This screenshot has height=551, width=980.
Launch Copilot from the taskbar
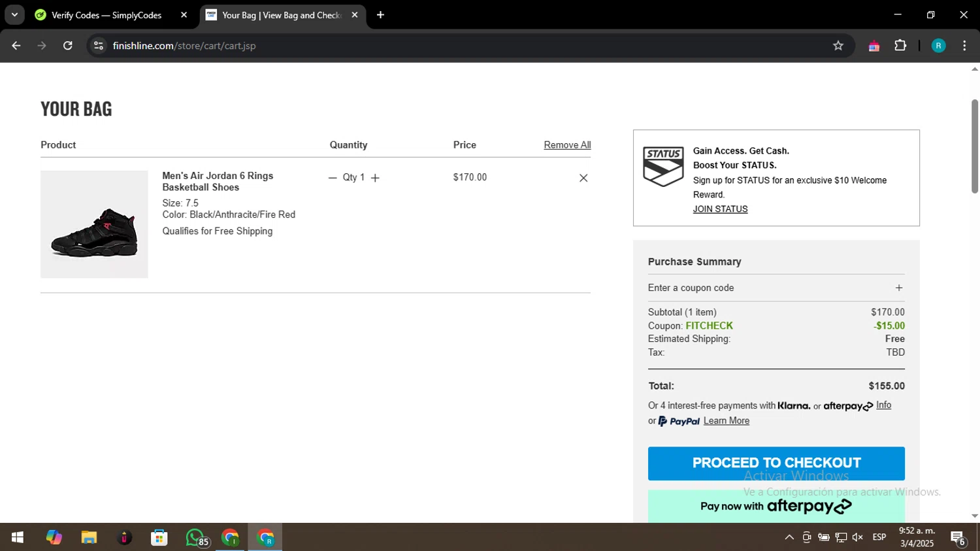pyautogui.click(x=54, y=537)
